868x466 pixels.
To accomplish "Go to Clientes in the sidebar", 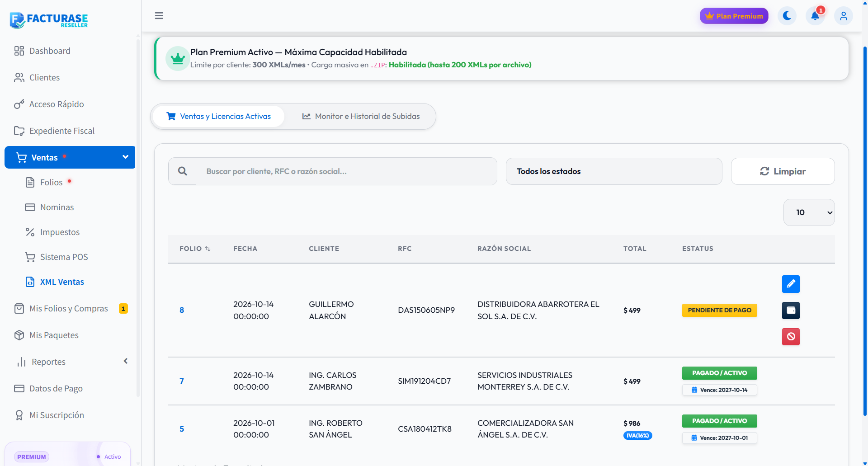I will pyautogui.click(x=70, y=78).
